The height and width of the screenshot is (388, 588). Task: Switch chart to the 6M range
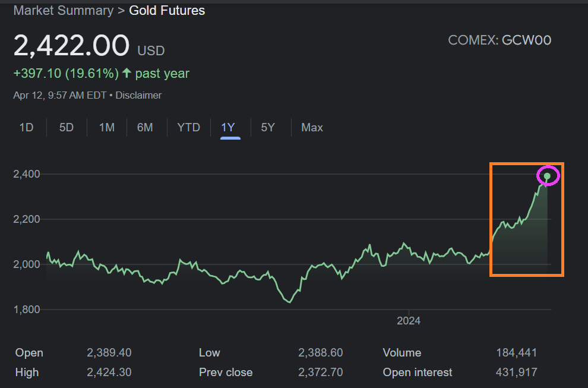[145, 127]
